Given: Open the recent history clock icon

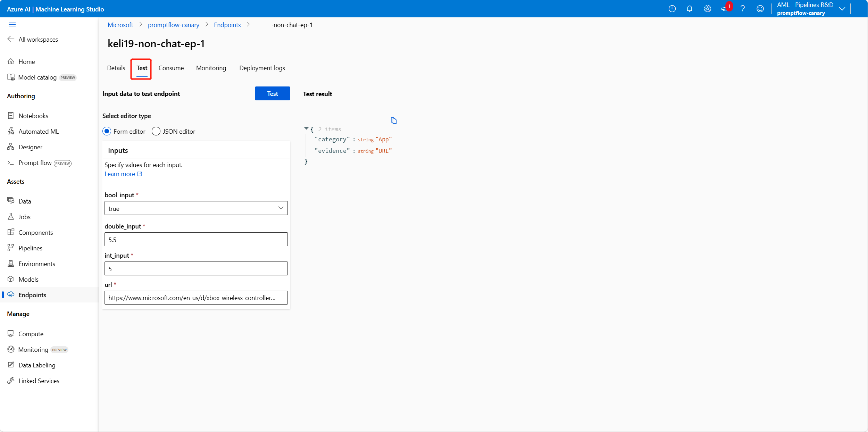Looking at the screenshot, I should pos(672,9).
